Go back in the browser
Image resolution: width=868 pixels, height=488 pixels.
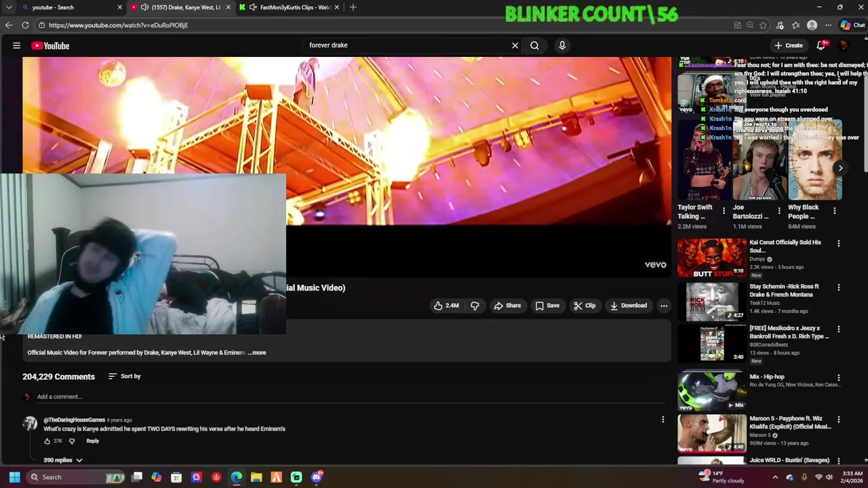pyautogui.click(x=9, y=25)
